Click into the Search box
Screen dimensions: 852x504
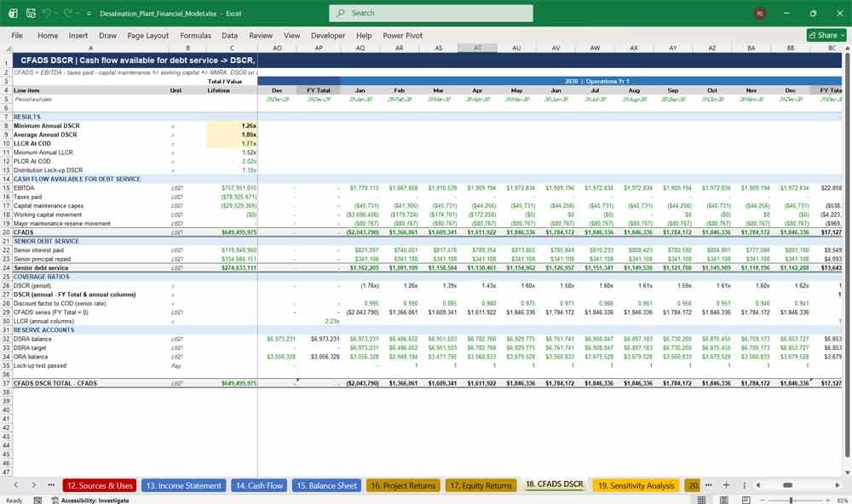point(431,13)
